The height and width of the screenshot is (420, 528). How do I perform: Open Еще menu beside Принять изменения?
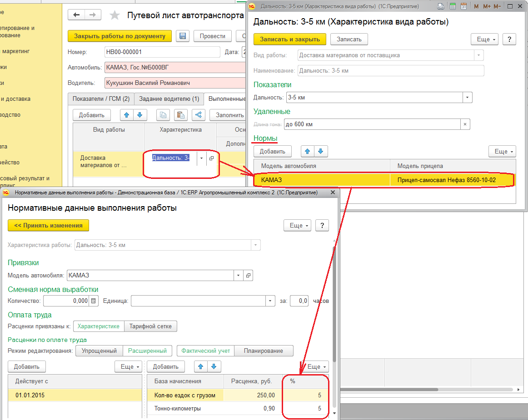[x=297, y=226]
